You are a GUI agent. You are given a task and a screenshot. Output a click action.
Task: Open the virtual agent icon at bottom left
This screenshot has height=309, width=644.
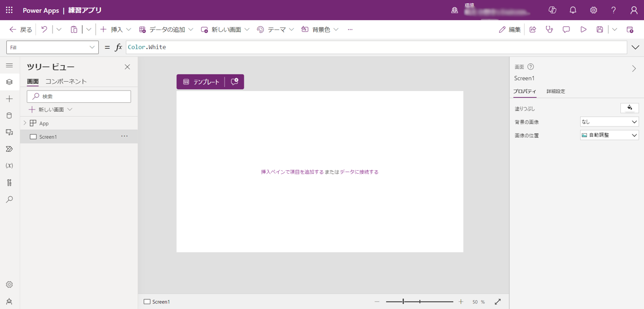tap(9, 301)
